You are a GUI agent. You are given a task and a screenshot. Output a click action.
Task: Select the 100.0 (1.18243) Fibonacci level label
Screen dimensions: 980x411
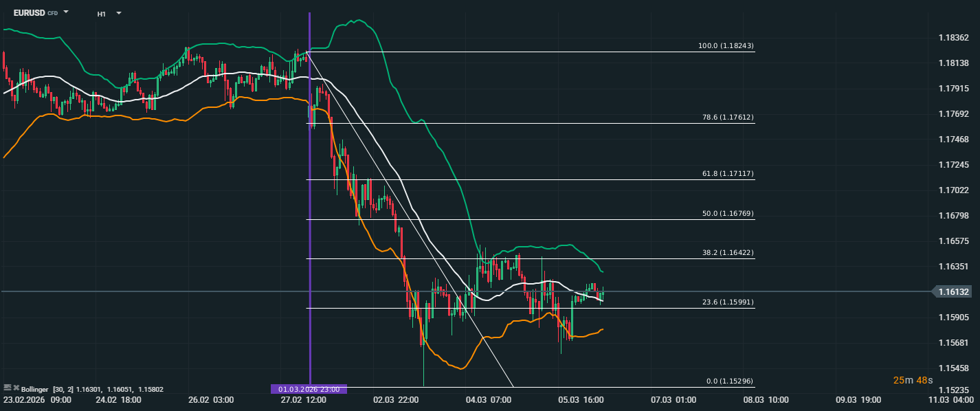click(x=726, y=46)
